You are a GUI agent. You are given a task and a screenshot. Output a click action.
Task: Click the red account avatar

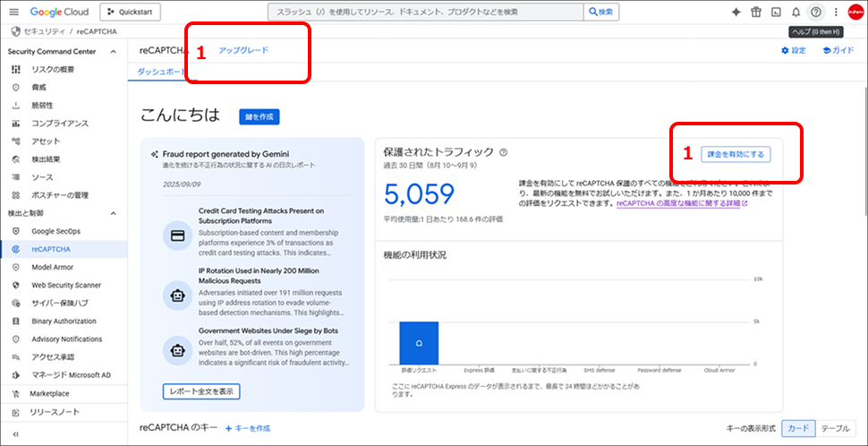[x=855, y=13]
